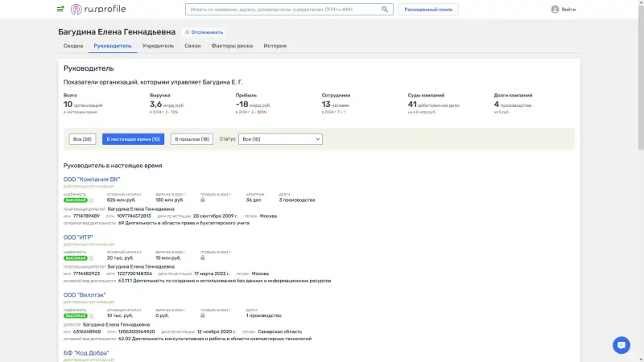Go to the История tab
This screenshot has height=362, width=644.
[275, 46]
